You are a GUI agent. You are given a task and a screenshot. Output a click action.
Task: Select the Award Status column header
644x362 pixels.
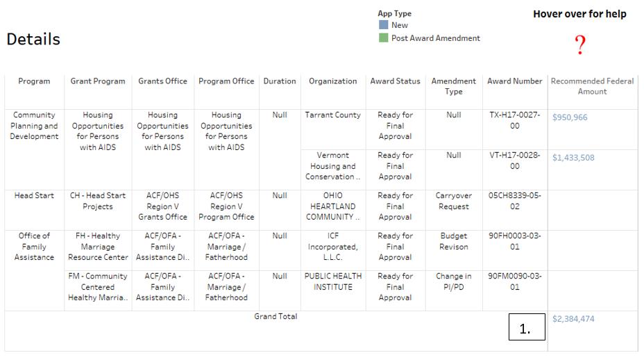point(395,81)
